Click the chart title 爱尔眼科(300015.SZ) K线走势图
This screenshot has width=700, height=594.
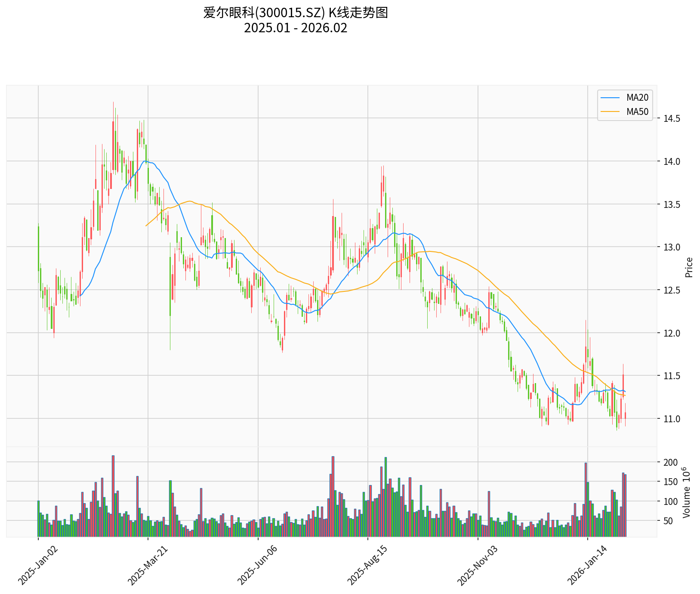[x=296, y=13]
